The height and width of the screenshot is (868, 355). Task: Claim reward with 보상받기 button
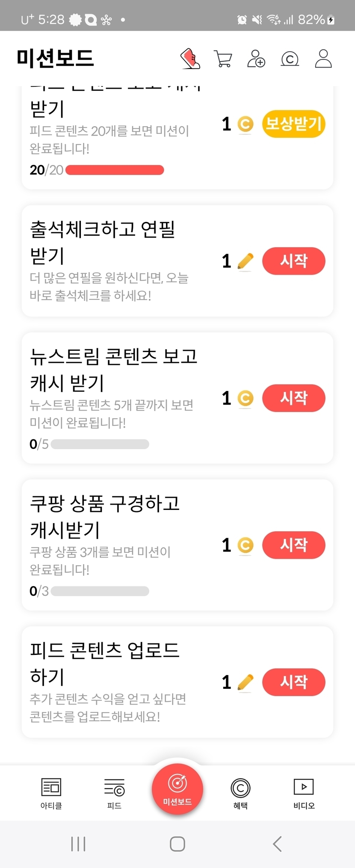(x=293, y=124)
